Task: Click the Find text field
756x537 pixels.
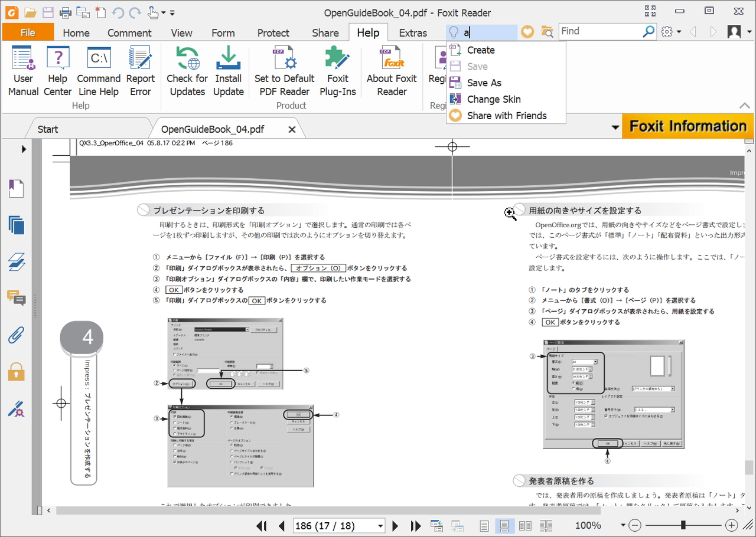Action: [x=600, y=31]
